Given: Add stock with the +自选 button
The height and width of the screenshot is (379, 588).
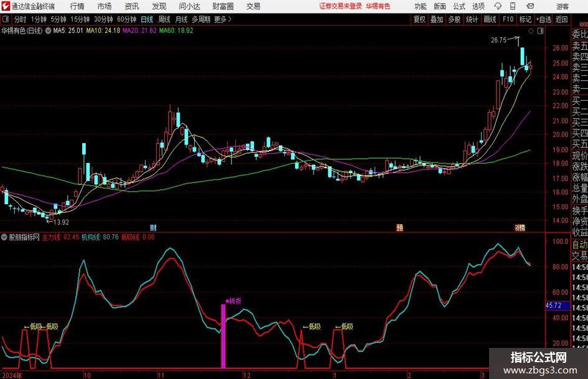Looking at the screenshot, I should tap(544, 19).
